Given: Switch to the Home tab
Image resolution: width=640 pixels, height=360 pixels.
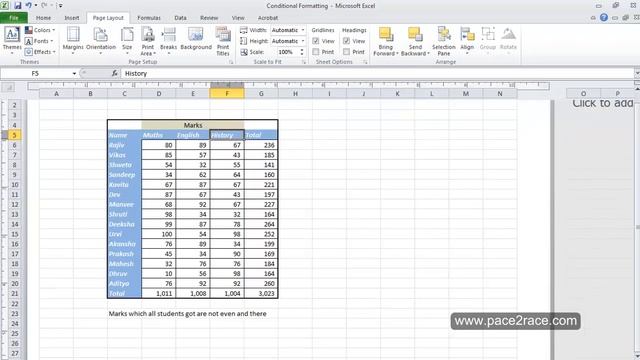Looking at the screenshot, I should coord(43,18).
